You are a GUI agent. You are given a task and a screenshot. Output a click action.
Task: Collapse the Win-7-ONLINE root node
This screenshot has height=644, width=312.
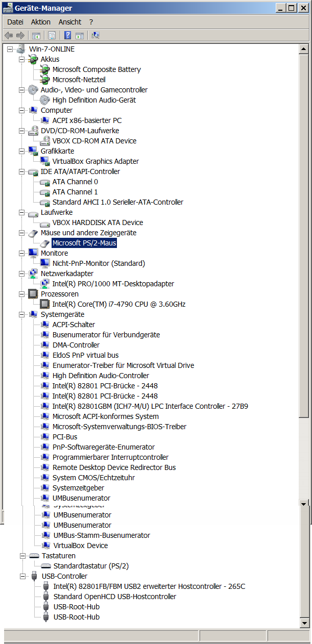click(10, 49)
